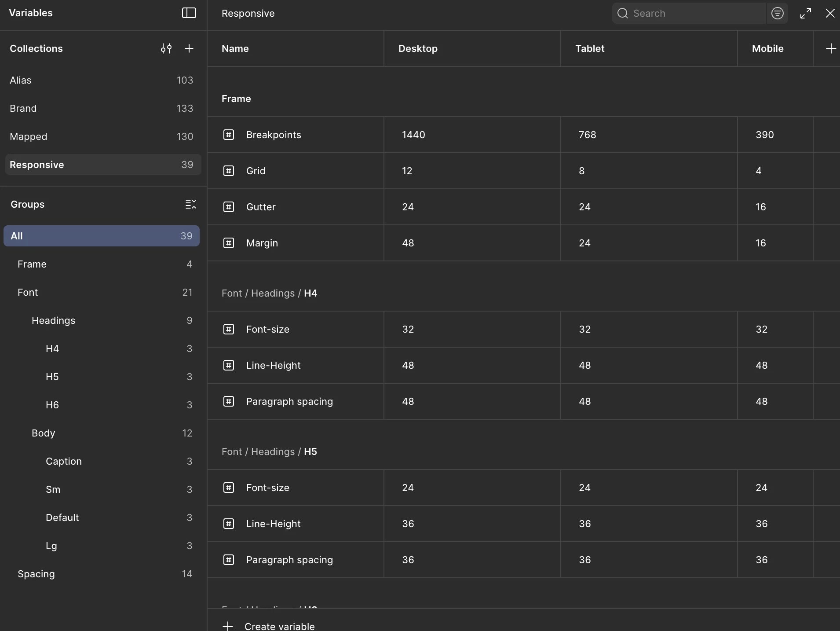The height and width of the screenshot is (631, 840).
Task: Open the Body group
Action: [x=102, y=433]
